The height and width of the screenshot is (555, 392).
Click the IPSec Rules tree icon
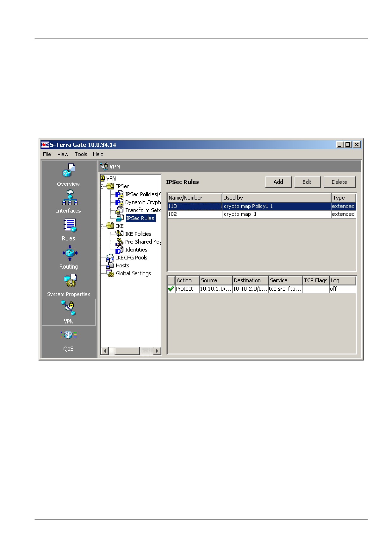coord(120,218)
